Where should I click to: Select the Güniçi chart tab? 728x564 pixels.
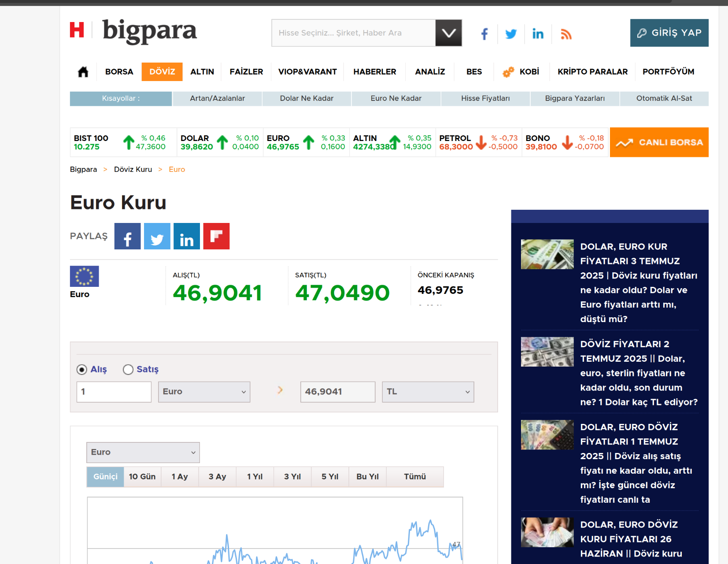click(105, 477)
